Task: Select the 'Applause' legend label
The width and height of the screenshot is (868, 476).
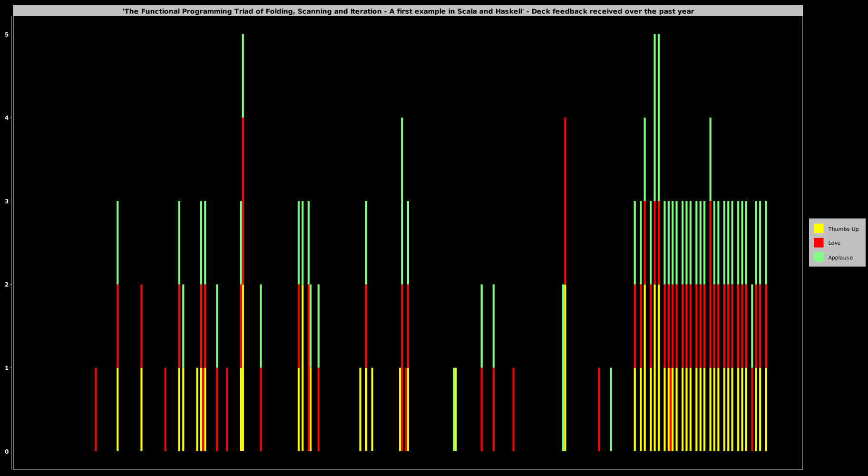Action: [840, 258]
